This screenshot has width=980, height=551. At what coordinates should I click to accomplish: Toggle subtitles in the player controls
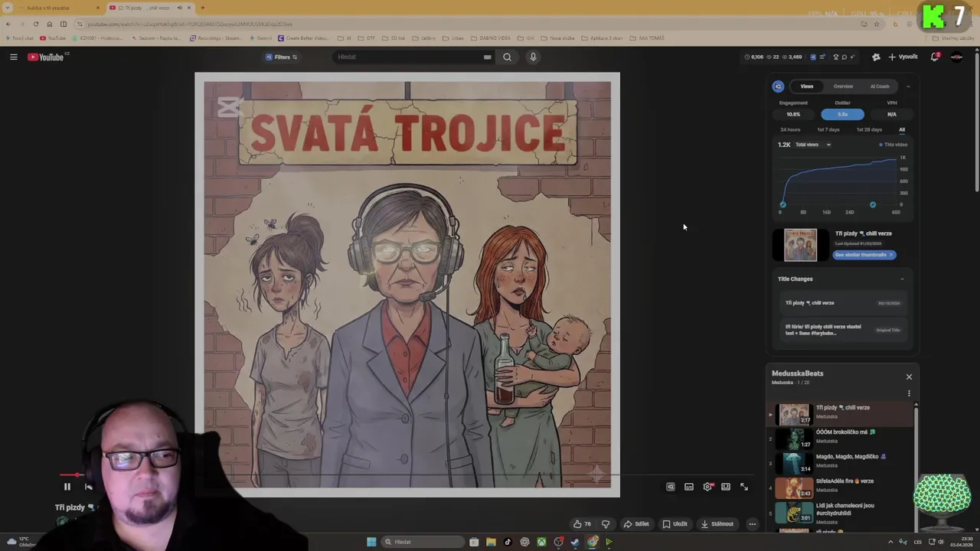(x=689, y=487)
